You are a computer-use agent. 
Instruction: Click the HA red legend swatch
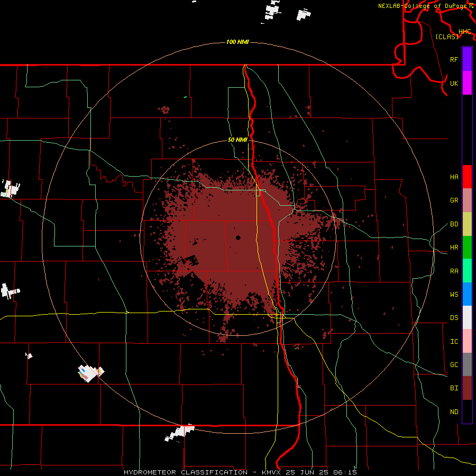tap(467, 177)
